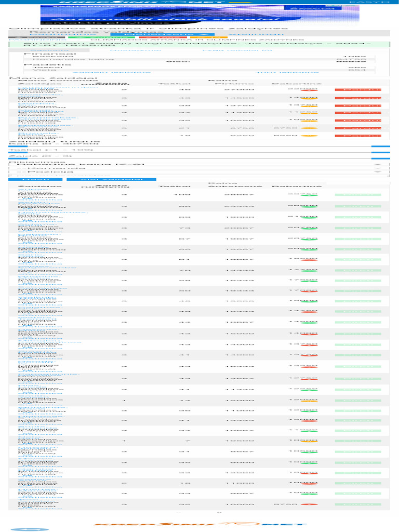
Task: Open the Turų taisyklės link
Action: 287,72
